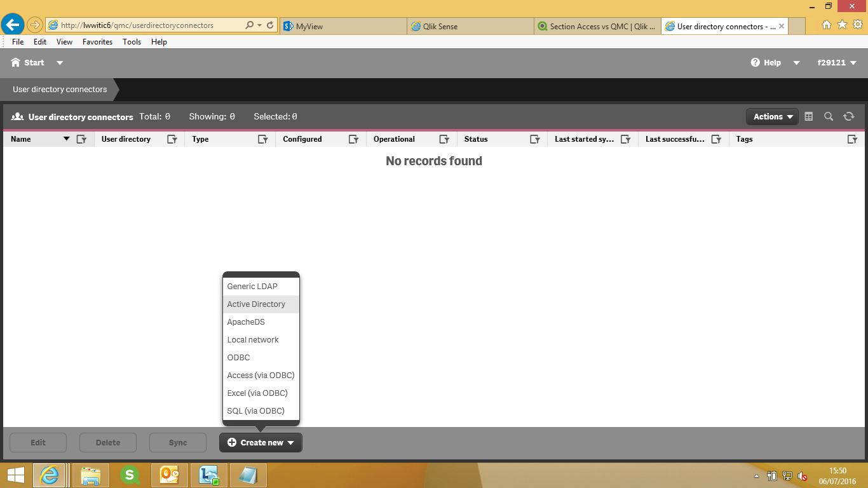Viewport: 868px width, 488px height.
Task: Choose Excel (via ODBC) option
Action: point(261,393)
